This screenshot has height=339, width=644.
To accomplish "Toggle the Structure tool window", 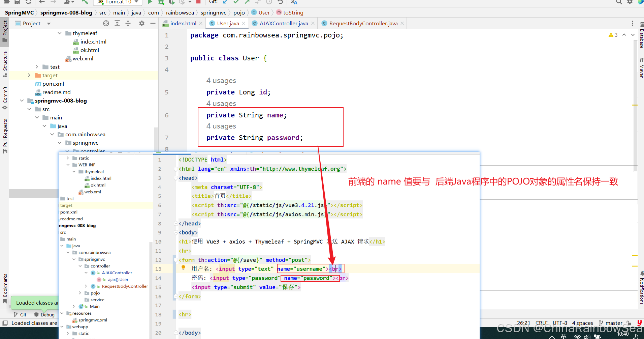I will (5, 64).
